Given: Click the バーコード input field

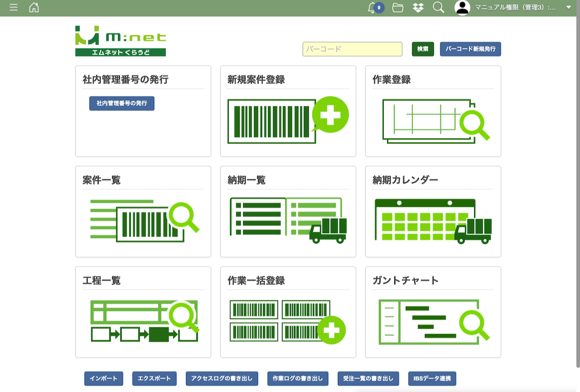Looking at the screenshot, I should [x=352, y=49].
